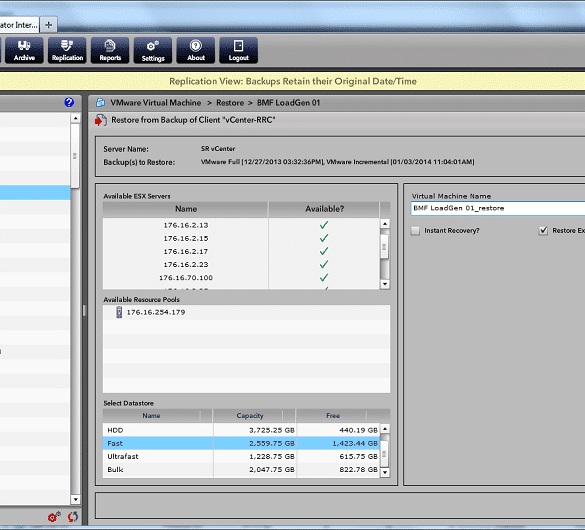Click the pane splitter collapse handle

pos(84,310)
